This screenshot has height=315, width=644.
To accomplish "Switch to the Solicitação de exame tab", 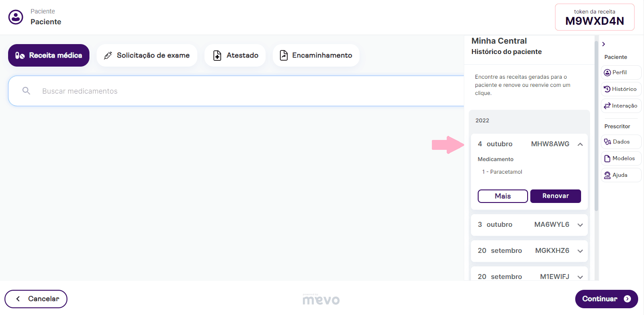I will pos(147,55).
